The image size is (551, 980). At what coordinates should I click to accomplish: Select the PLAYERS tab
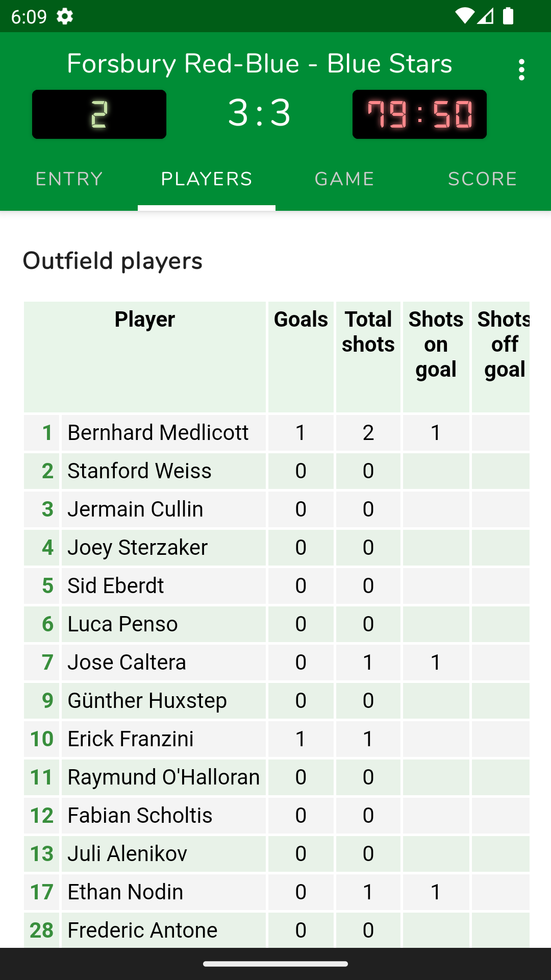coord(207,179)
